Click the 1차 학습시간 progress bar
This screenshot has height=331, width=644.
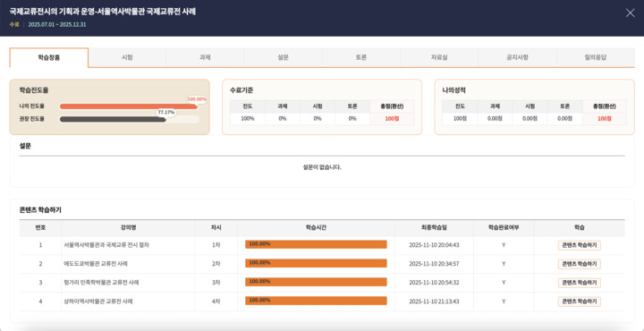[x=316, y=244]
